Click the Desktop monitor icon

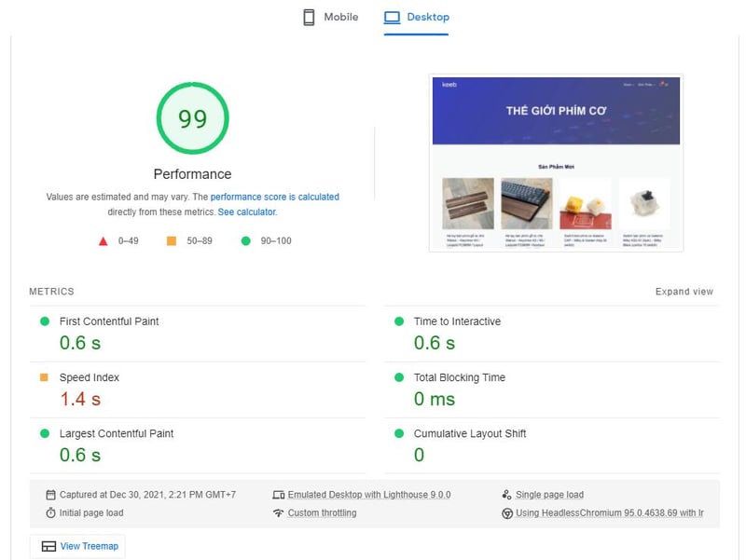(x=392, y=18)
